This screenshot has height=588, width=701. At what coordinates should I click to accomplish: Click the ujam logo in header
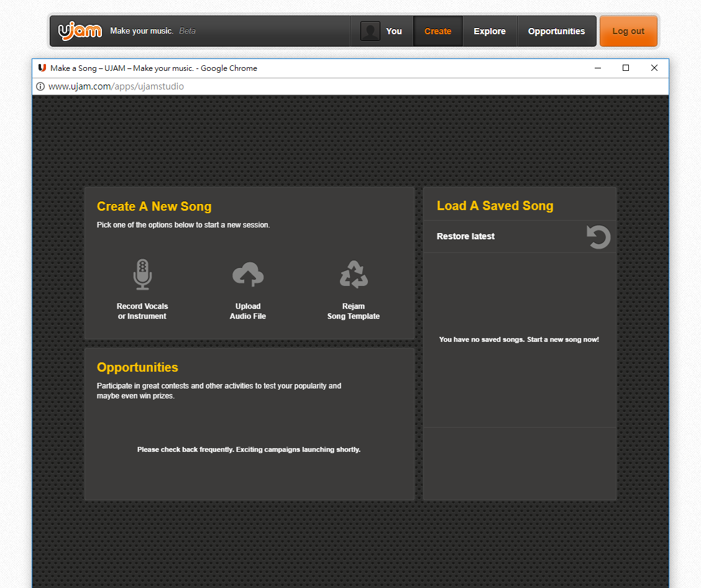point(80,31)
